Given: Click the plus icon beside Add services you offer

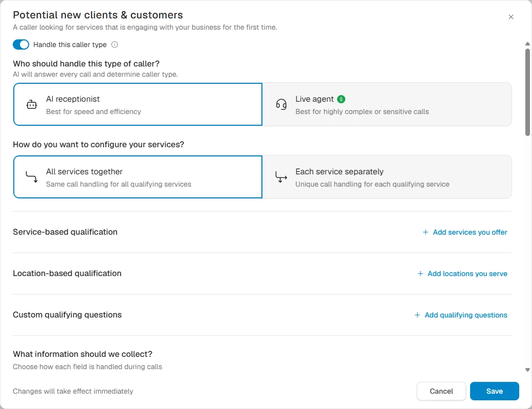Looking at the screenshot, I should (x=426, y=232).
